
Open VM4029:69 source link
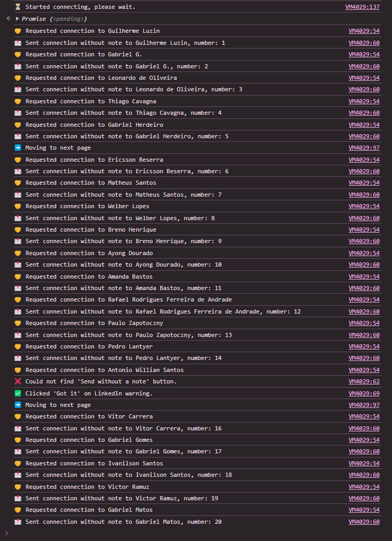pos(364,393)
